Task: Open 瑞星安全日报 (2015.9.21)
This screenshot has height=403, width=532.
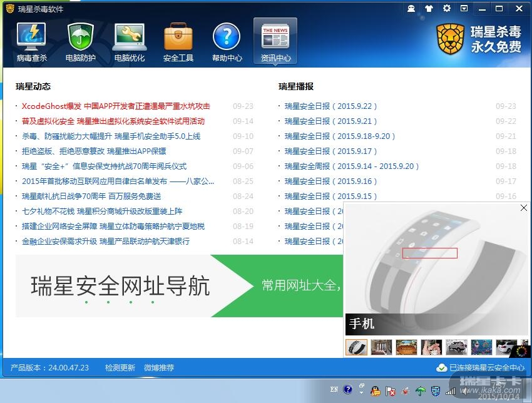Action: [331, 121]
